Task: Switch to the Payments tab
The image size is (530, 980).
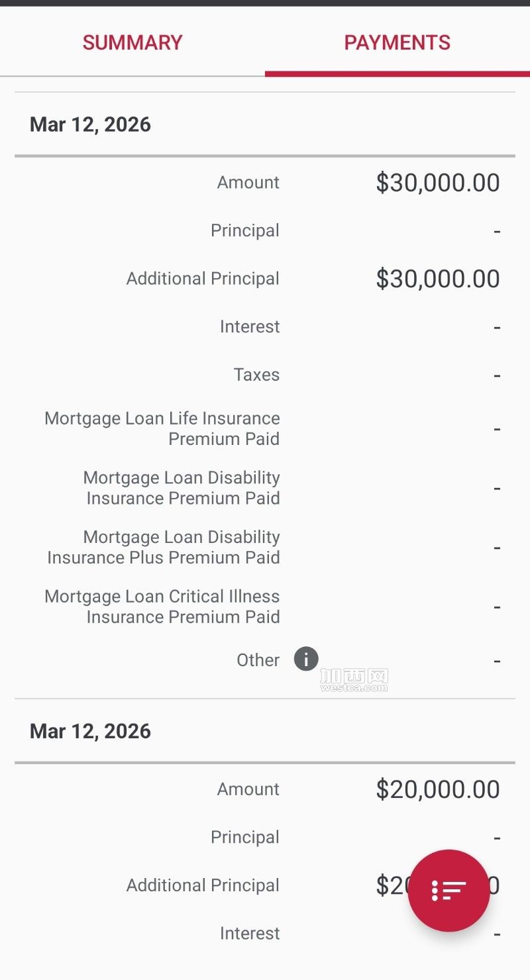Action: (x=397, y=43)
